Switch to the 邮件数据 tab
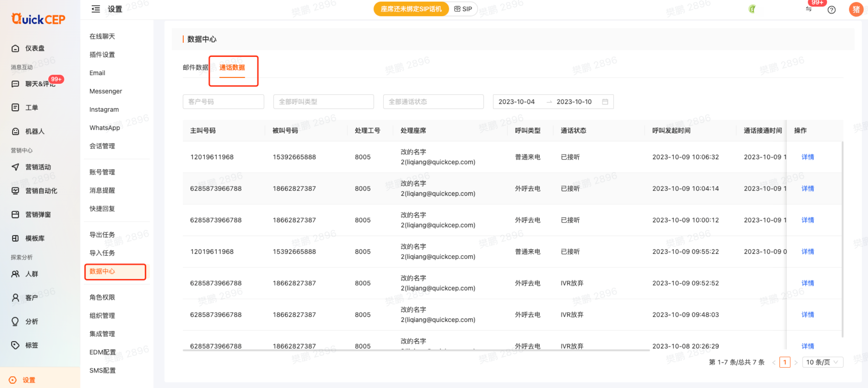 coord(195,67)
